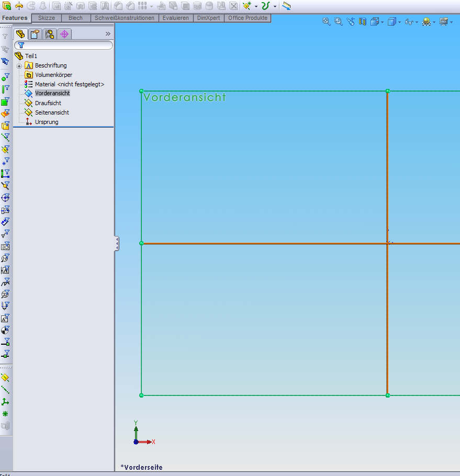Toggle the planes selection filter
Image resolution: width=460 pixels, height=476 pixels.
coord(5,150)
